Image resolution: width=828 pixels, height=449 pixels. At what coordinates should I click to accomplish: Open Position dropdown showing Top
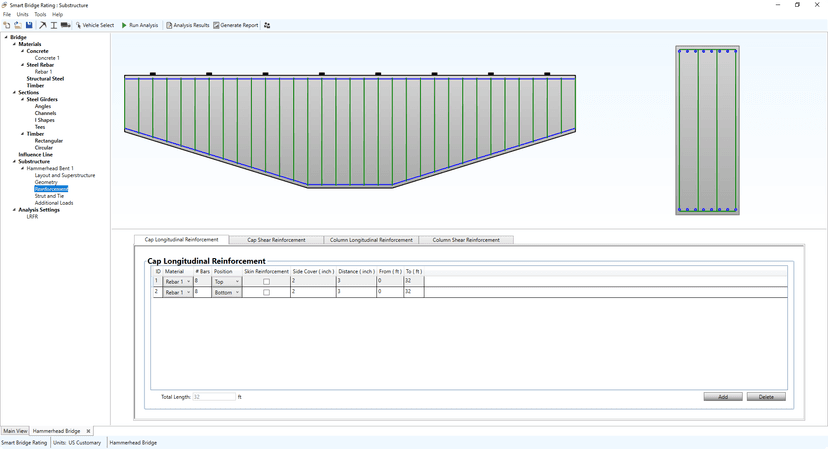pos(227,282)
